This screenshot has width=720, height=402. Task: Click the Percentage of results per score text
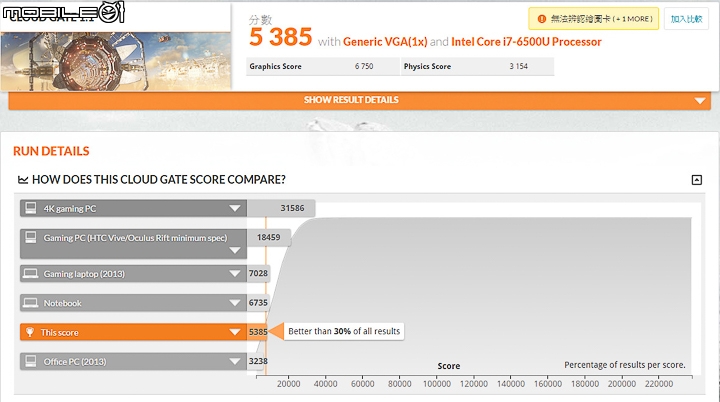coord(624,365)
